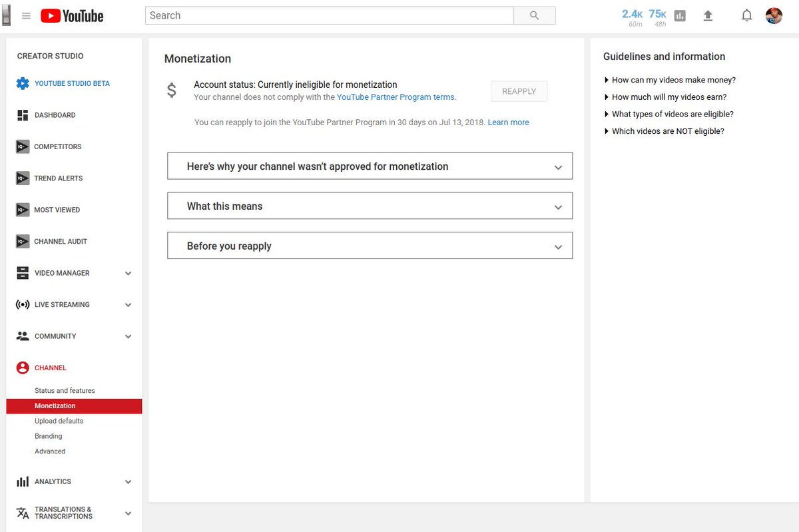Expand the "Before you reapply" panel

(x=370, y=246)
